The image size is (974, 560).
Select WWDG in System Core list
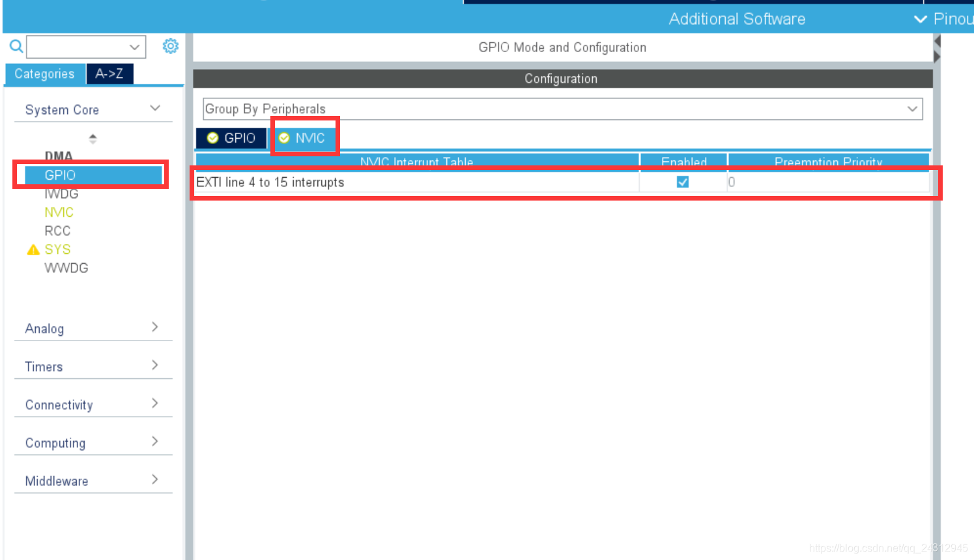(x=66, y=268)
